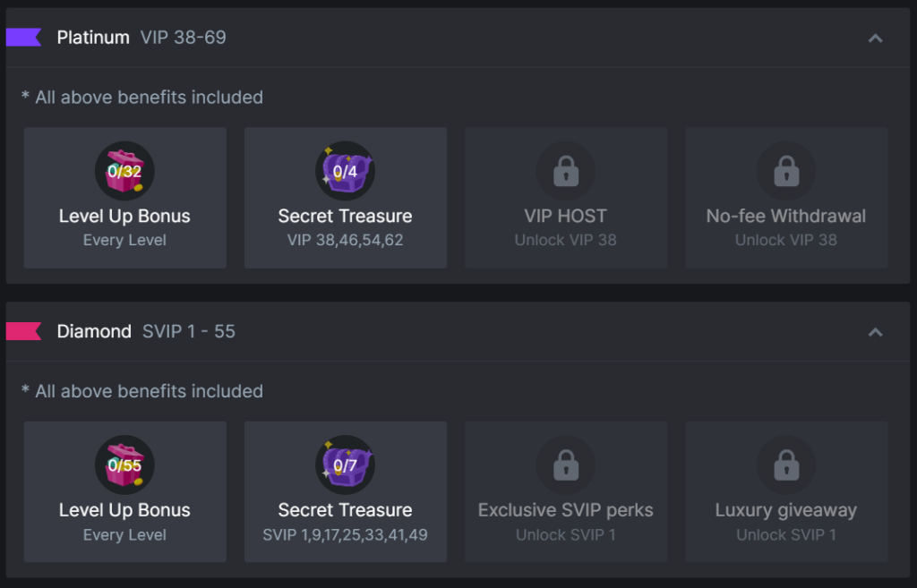
Task: Click the Platinum Secret Treasure chest icon
Action: point(345,171)
